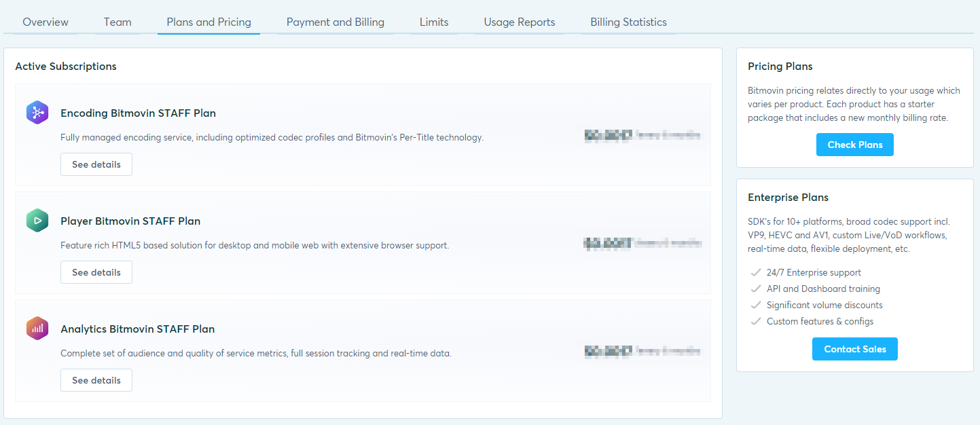Click the 'Bitmovin pricing relates directly' paragraph
Screen dimensions: 980x425
(x=854, y=104)
